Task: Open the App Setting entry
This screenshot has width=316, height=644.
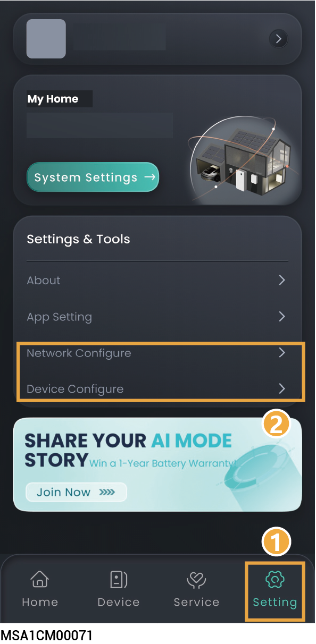Action: tap(157, 317)
